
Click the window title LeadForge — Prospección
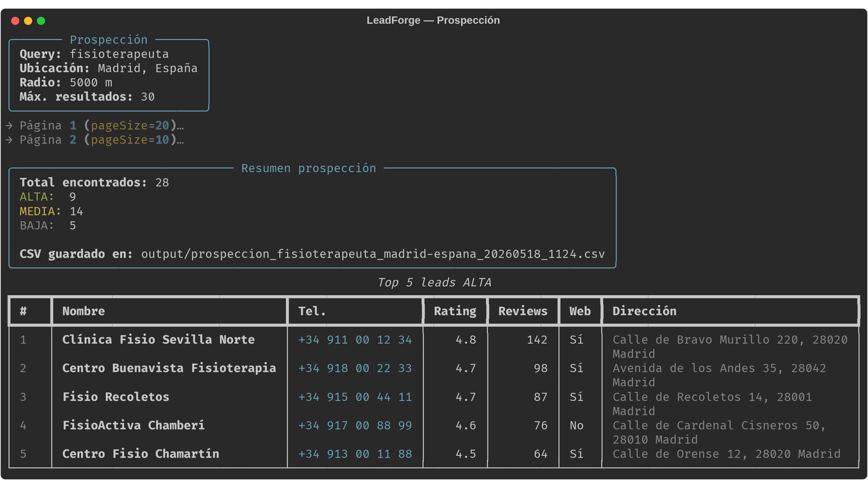[x=433, y=21]
